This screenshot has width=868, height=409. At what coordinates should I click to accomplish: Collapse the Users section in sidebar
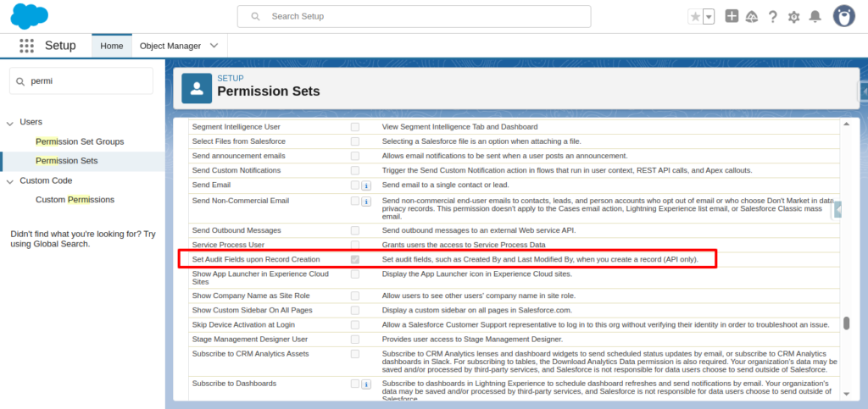[10, 123]
